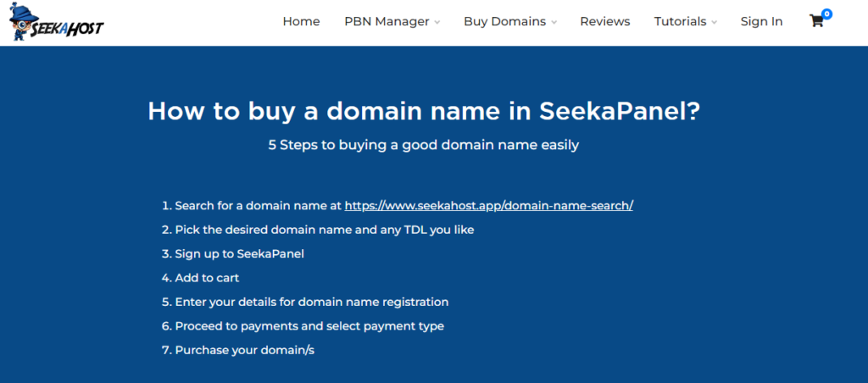Click the Sign In link
The width and height of the screenshot is (868, 383).
(762, 21)
